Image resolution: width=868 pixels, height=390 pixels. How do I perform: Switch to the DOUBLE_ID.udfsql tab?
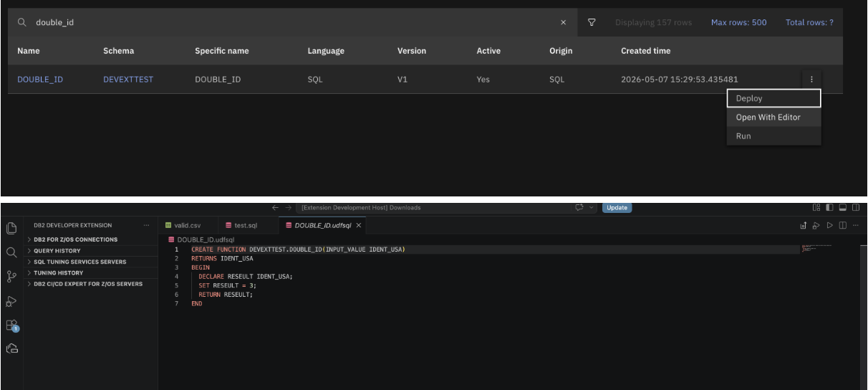(x=324, y=226)
